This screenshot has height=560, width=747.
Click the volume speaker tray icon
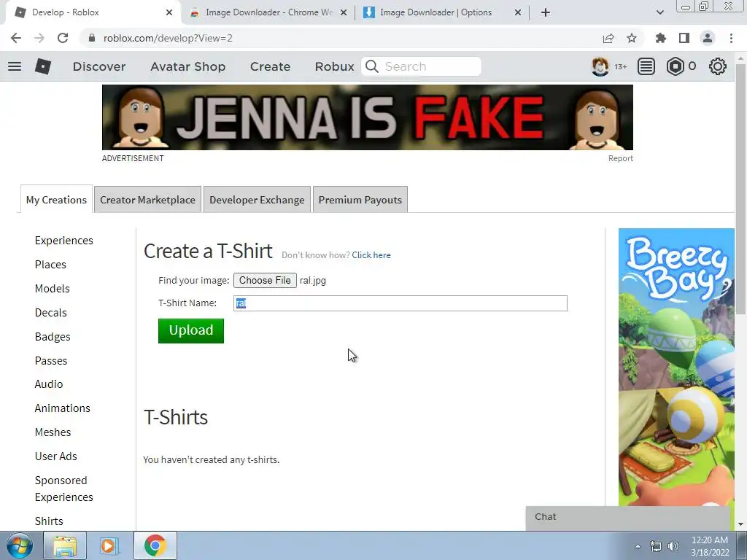[x=673, y=546]
